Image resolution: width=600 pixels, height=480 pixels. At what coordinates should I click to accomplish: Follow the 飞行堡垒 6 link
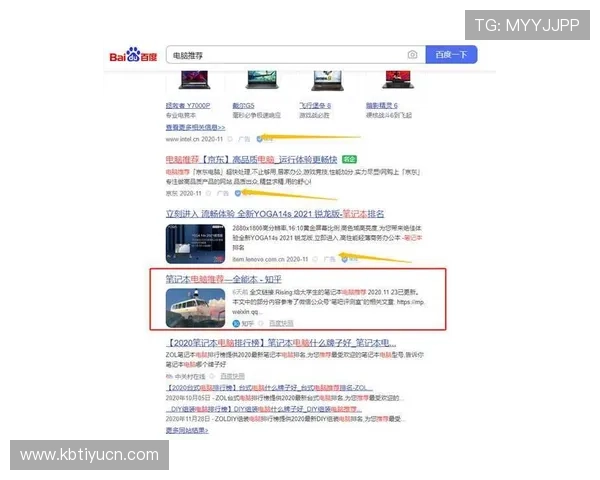pyautogui.click(x=315, y=106)
